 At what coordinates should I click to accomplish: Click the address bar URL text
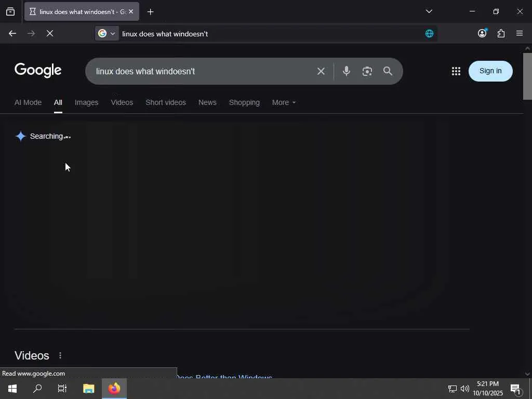pyautogui.click(x=165, y=34)
